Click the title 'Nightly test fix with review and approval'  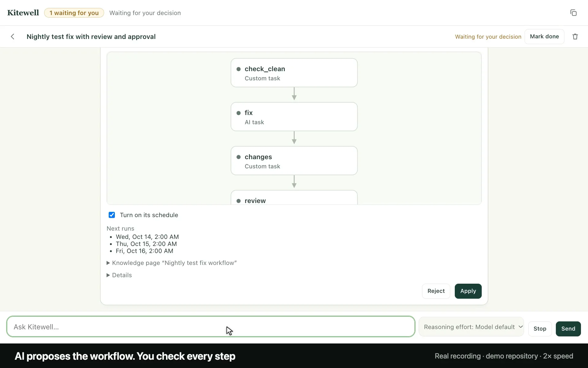point(91,36)
